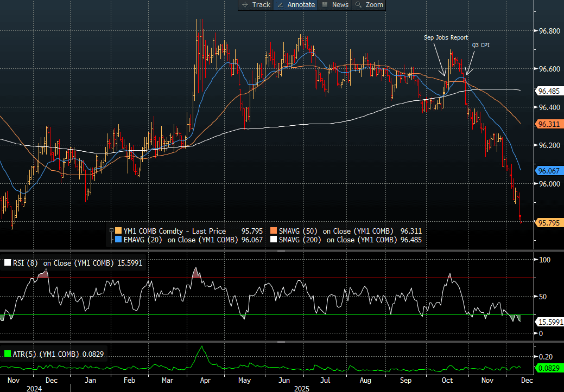Click the Annotate pencil icon
This screenshot has height=392, width=564.
280,5
